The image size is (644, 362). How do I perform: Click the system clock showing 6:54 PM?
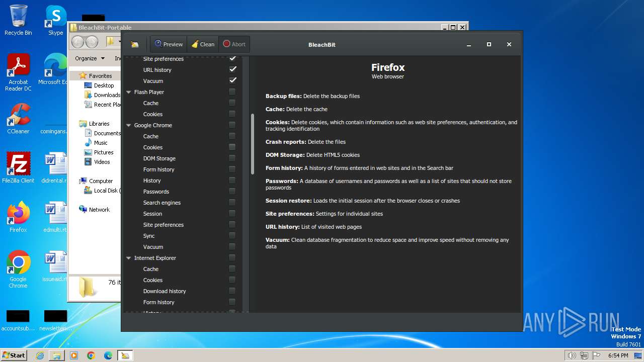(x=618, y=355)
